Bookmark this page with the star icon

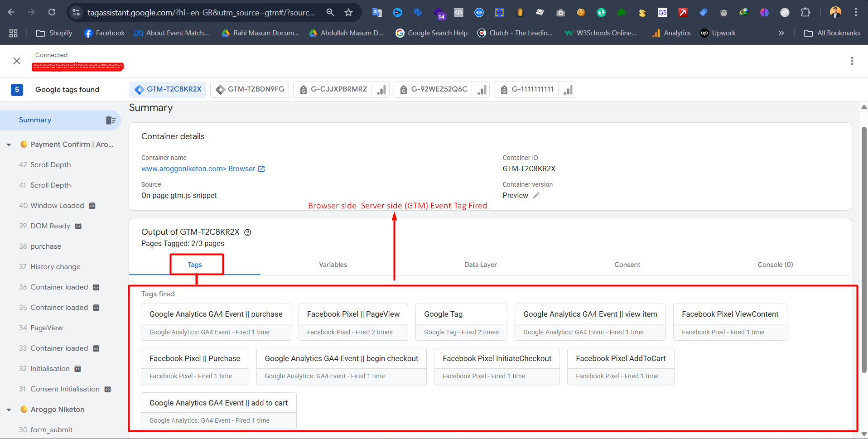click(x=348, y=13)
